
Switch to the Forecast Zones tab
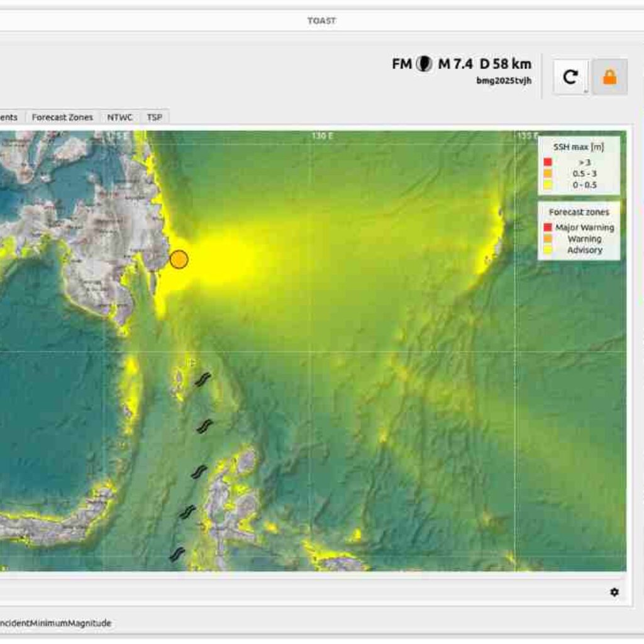(x=62, y=117)
